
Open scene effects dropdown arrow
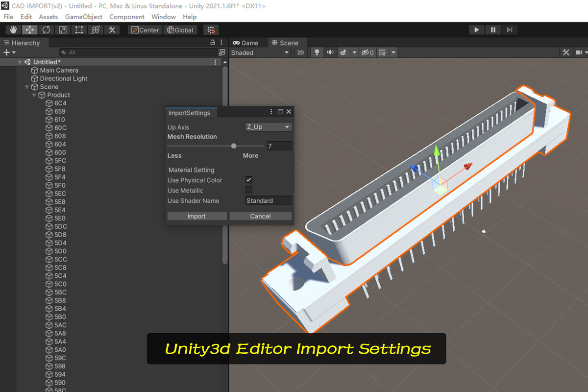[x=354, y=52]
